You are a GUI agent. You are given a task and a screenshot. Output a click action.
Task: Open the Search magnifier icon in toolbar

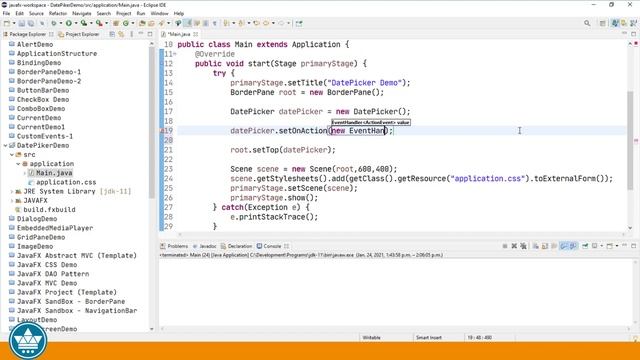coord(587,23)
